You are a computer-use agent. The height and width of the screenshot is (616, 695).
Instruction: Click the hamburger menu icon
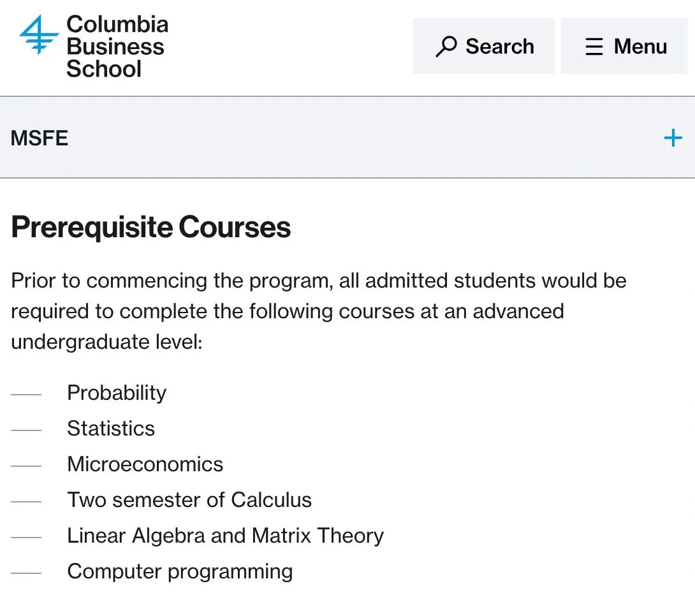(594, 47)
